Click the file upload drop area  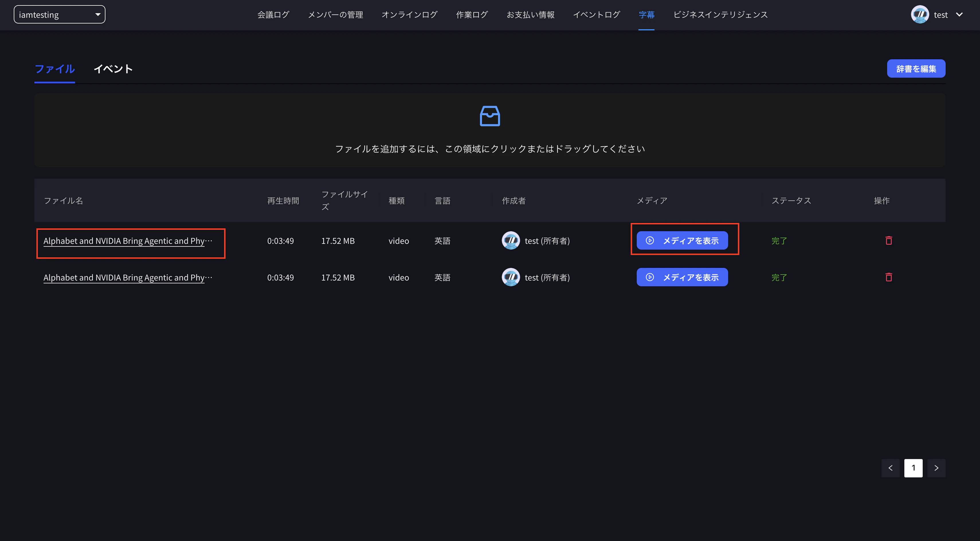coord(490,149)
